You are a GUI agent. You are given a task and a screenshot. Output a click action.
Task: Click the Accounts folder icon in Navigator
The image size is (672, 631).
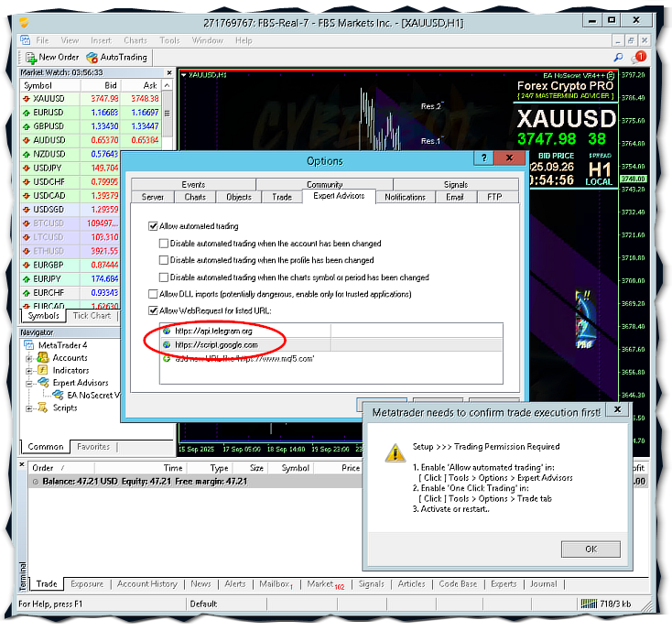43,357
